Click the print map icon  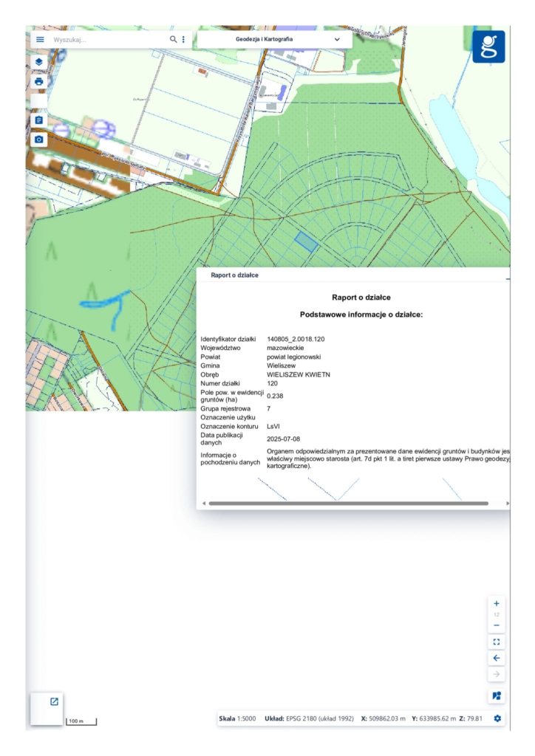(39, 81)
